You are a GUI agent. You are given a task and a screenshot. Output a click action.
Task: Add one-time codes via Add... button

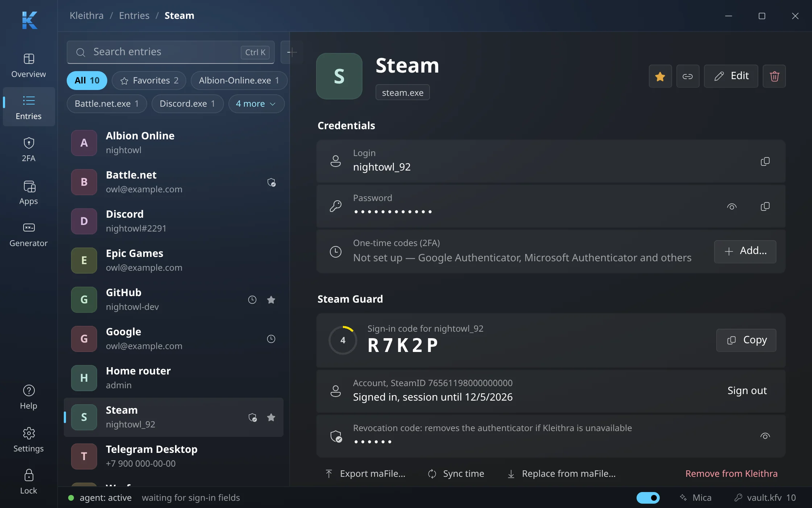point(745,251)
